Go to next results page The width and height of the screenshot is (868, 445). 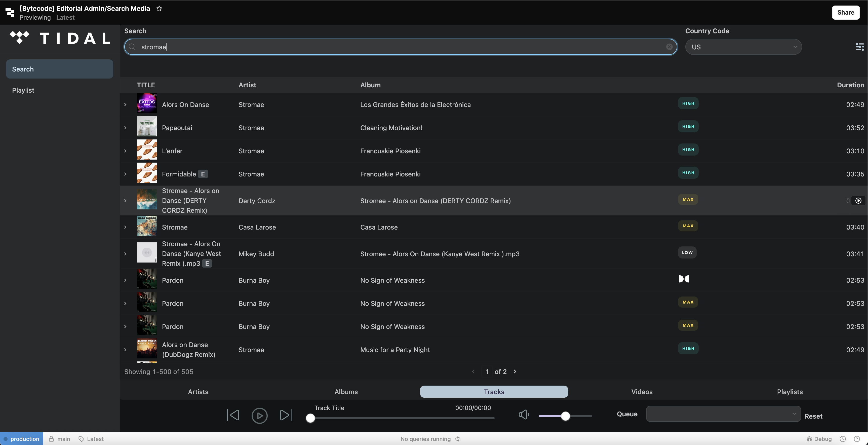[515, 372]
